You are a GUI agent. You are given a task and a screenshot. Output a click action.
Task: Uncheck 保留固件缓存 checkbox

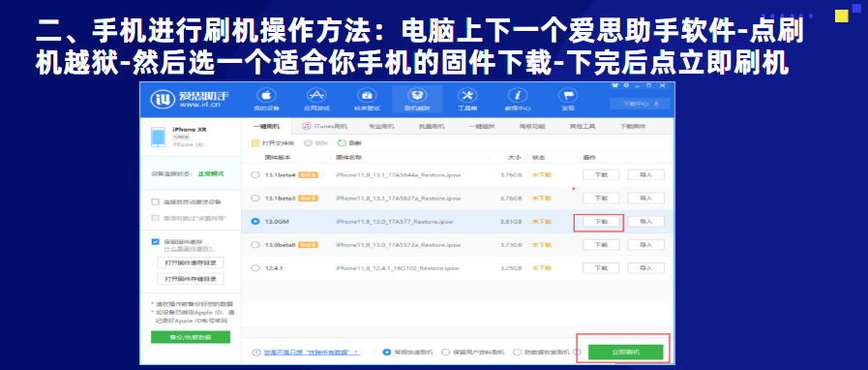[156, 242]
